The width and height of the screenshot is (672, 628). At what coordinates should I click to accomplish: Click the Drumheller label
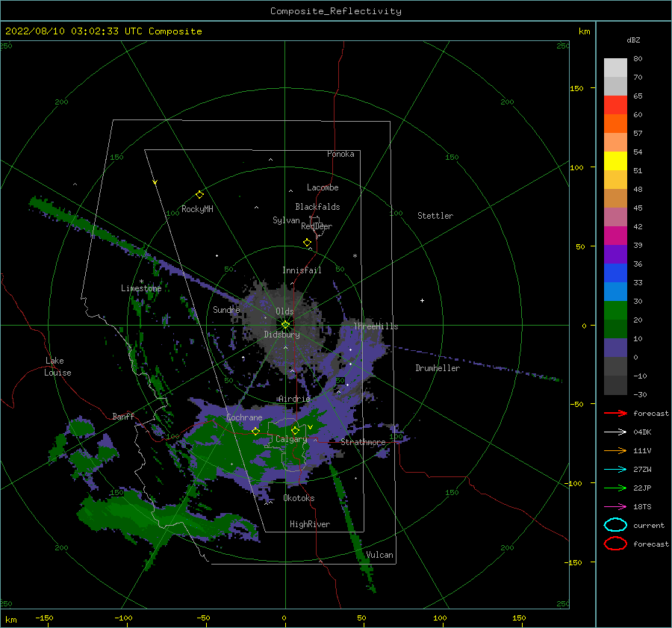coord(438,368)
